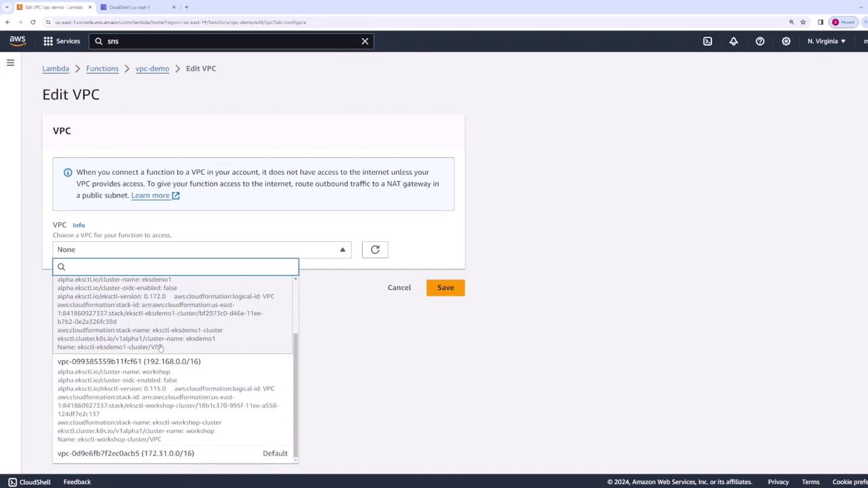This screenshot has height=488, width=868.
Task: Collapse the VPC None dropdown
Action: 202,249
